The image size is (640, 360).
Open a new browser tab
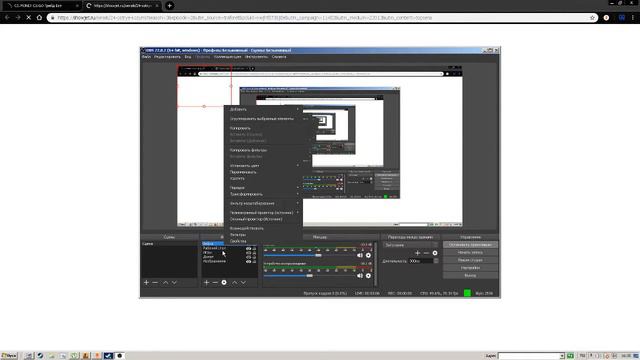tap(169, 6)
